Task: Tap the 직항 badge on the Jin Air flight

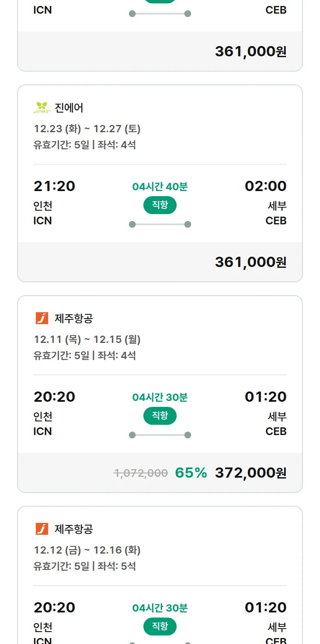Action: (x=160, y=205)
